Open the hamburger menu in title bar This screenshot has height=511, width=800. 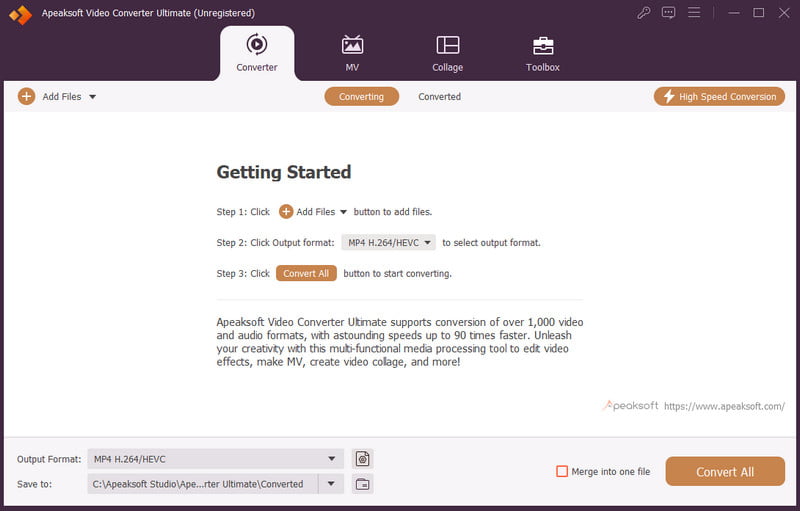tap(694, 13)
